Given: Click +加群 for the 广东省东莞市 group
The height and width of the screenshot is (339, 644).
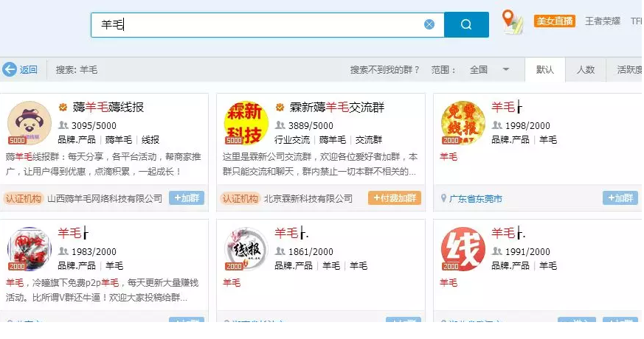Looking at the screenshot, I should tap(620, 198).
